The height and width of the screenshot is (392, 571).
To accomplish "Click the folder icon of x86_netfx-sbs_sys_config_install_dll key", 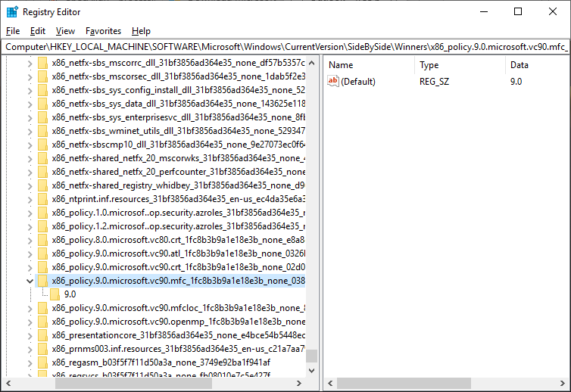I will (x=42, y=90).
